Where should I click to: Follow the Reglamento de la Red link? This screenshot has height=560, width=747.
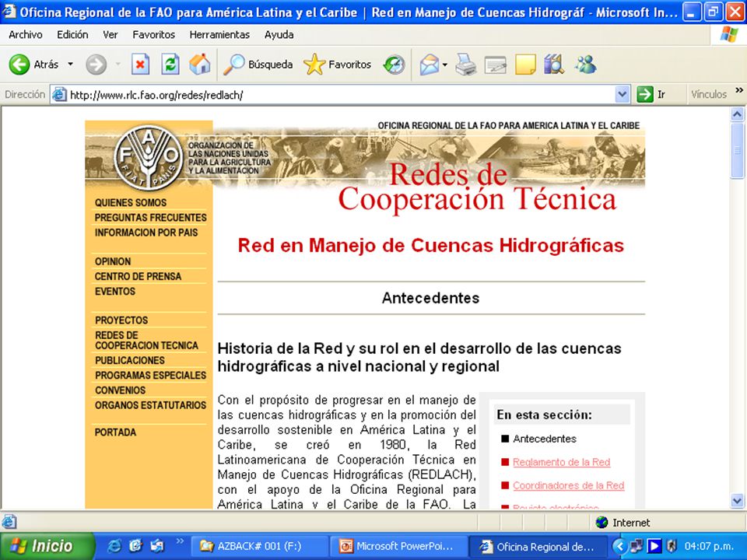[562, 462]
